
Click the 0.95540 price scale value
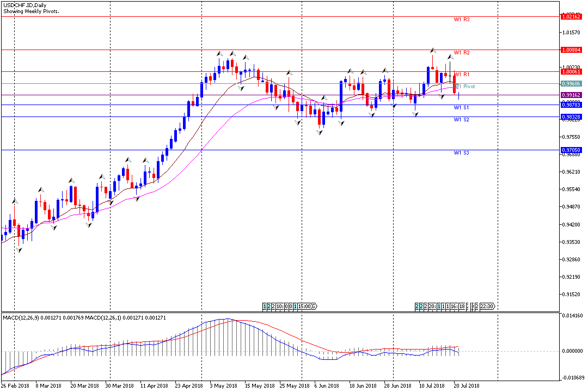[x=571, y=189]
